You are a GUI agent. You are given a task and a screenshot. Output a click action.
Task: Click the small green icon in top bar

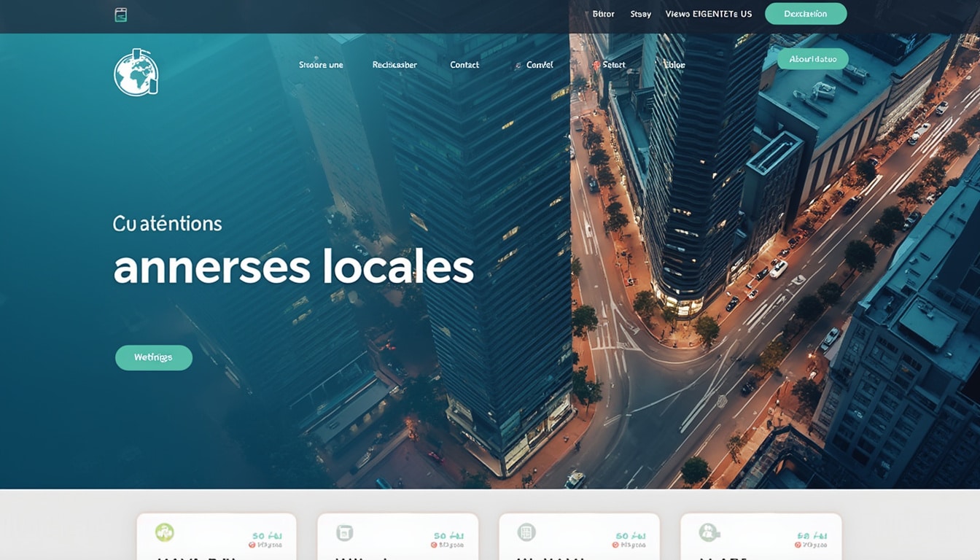tap(121, 15)
